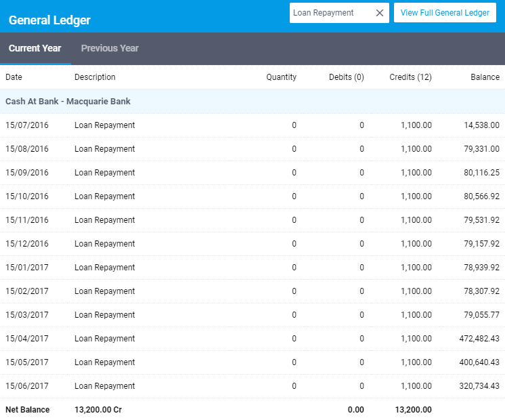Click the total debits value 0.00

click(x=355, y=410)
